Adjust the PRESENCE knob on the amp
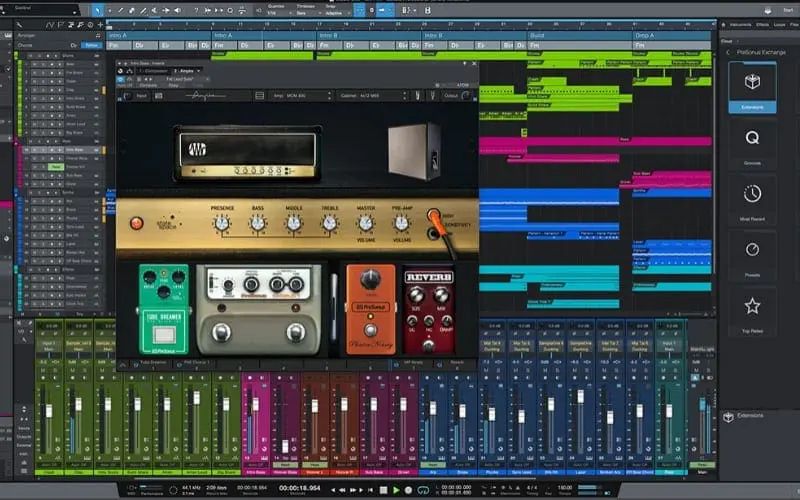The image size is (800, 500). click(222, 223)
